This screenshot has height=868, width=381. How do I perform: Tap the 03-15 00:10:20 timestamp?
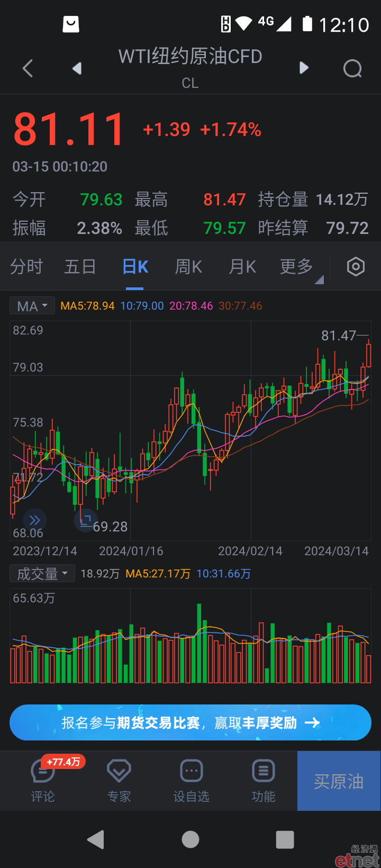(x=60, y=167)
